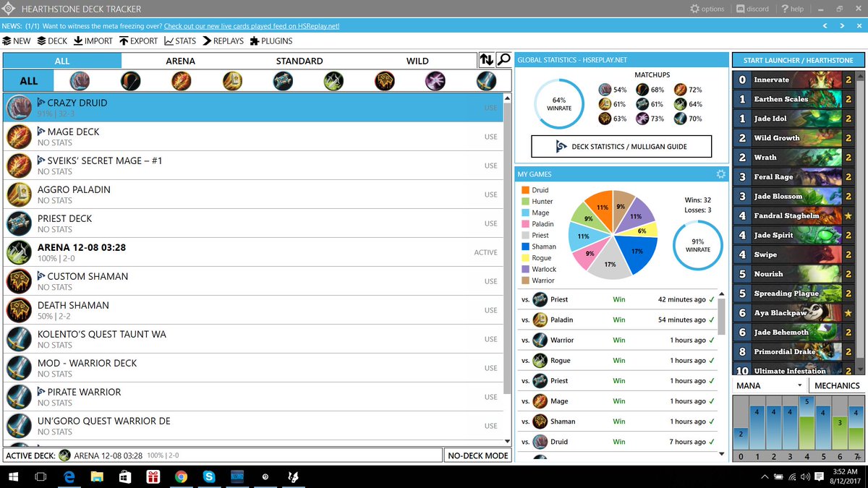
Task: Select Kolento's Quest Taunt Warrior deck
Action: [x=252, y=339]
